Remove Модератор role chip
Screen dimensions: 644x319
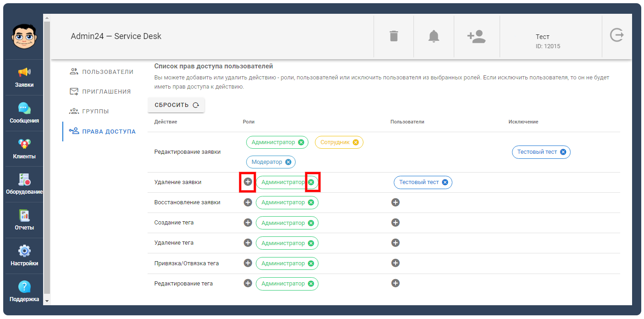pyautogui.click(x=288, y=162)
